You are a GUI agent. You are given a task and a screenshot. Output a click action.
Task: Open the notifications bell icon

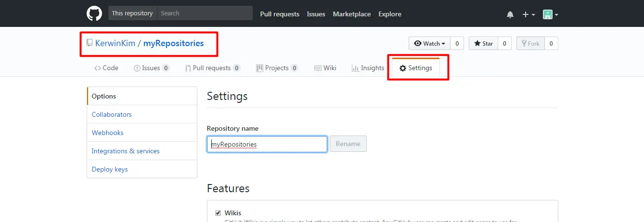510,14
